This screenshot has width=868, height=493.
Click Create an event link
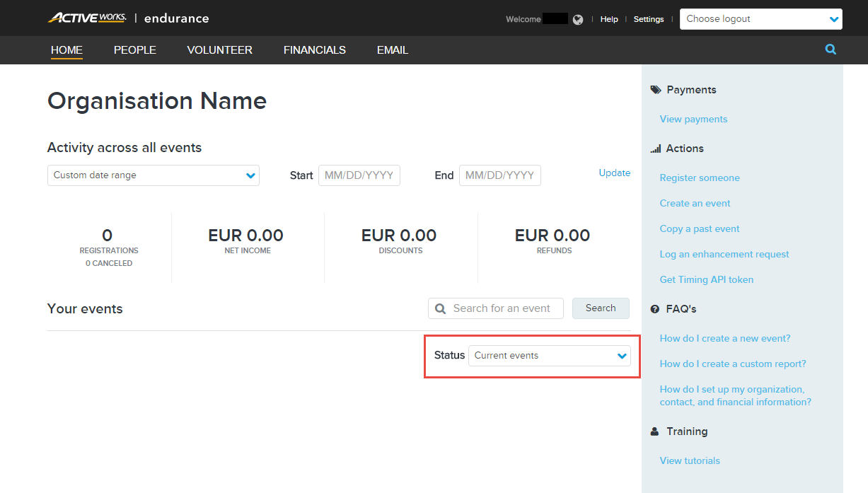[695, 204]
